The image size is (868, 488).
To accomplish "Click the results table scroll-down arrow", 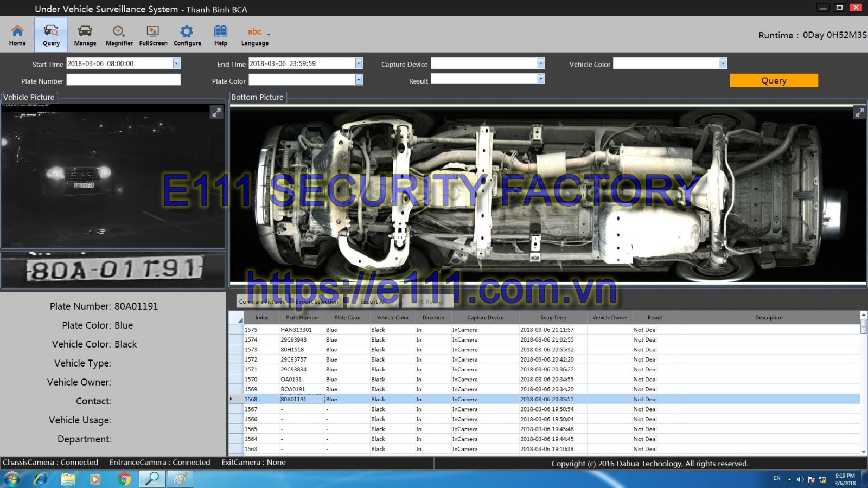I will [x=863, y=451].
